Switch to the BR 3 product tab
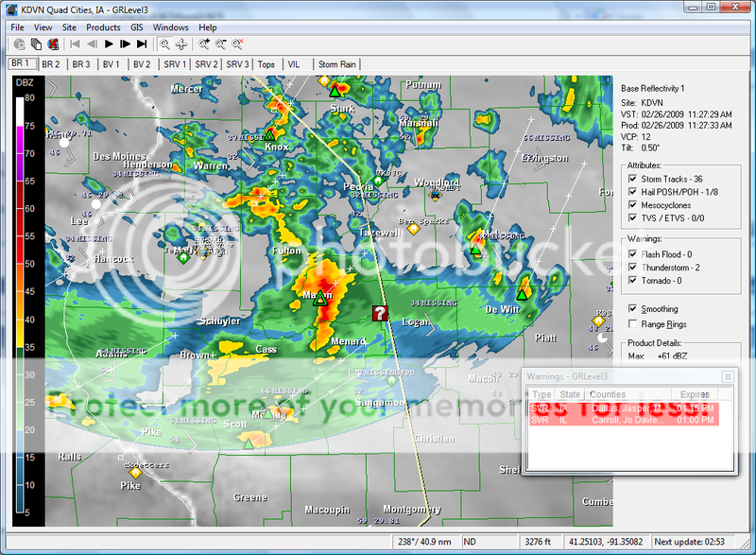Screen dimensions: 756x555 click(81, 64)
